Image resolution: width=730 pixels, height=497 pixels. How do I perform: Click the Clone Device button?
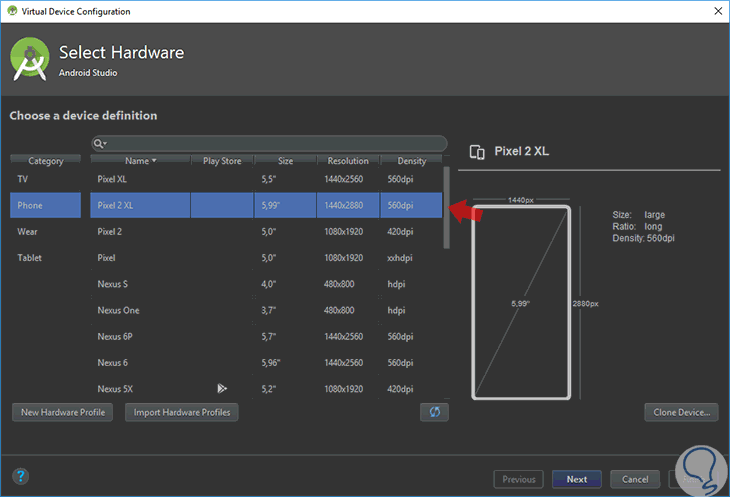click(681, 412)
